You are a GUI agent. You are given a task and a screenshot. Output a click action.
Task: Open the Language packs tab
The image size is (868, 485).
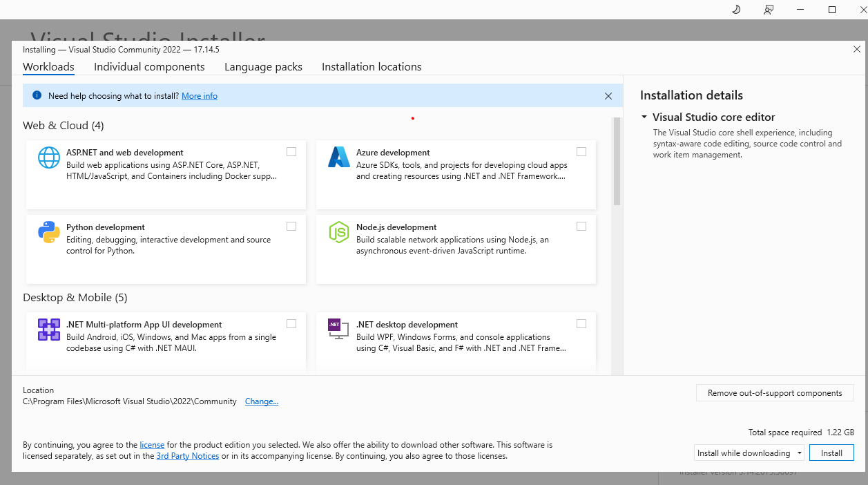click(263, 67)
